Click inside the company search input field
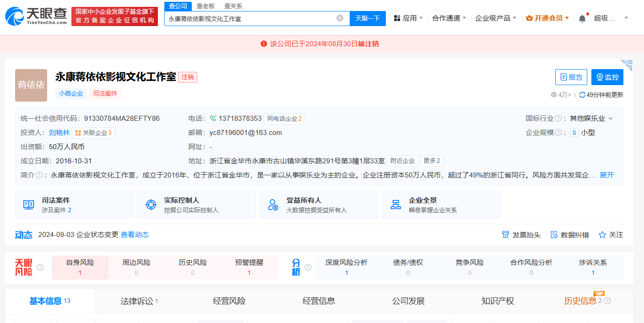The image size is (644, 323). pos(252,18)
